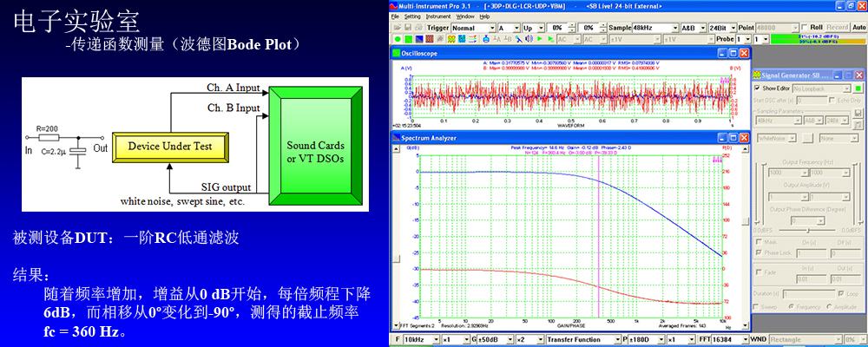
Task: Toggle the Roll checkbox
Action: [805, 28]
